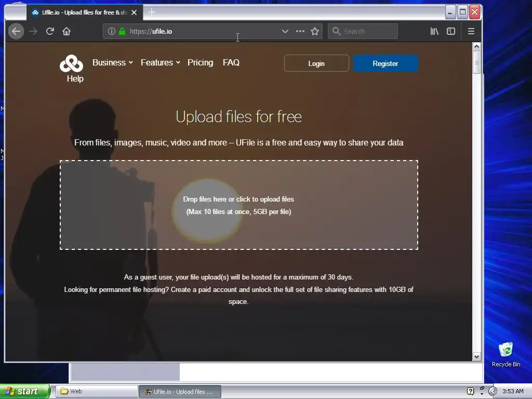Select the Ufile.io browser tab
Image resolution: width=532 pixels, height=399 pixels.
tap(84, 12)
